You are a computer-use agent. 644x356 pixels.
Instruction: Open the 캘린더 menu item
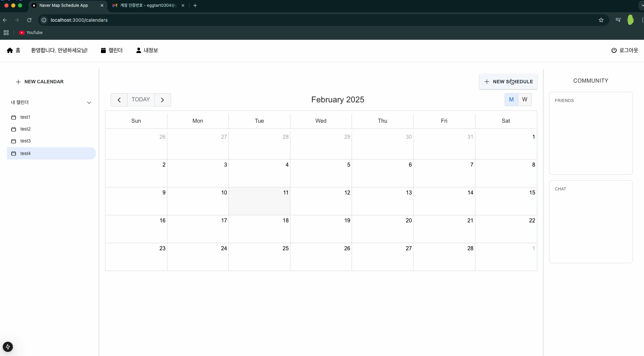tap(112, 50)
